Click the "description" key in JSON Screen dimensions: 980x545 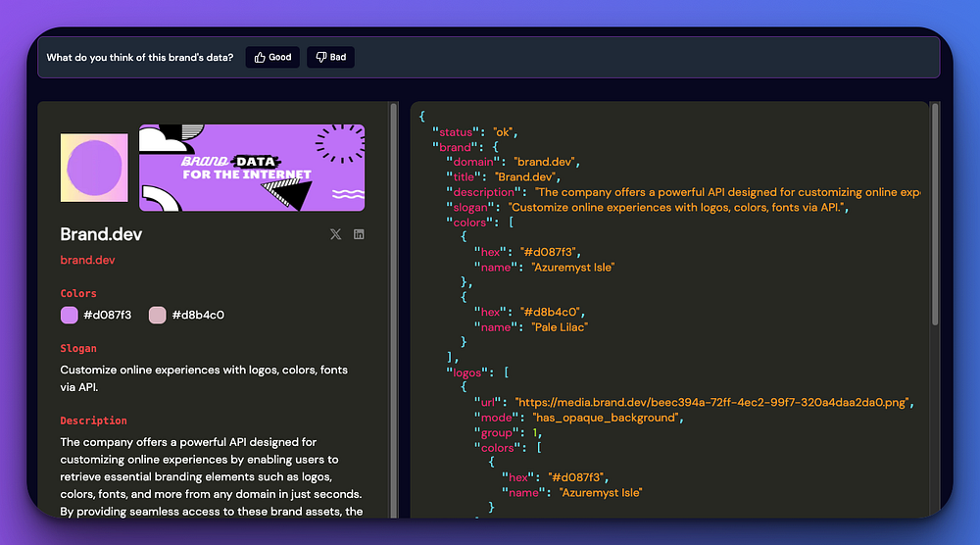(x=484, y=192)
